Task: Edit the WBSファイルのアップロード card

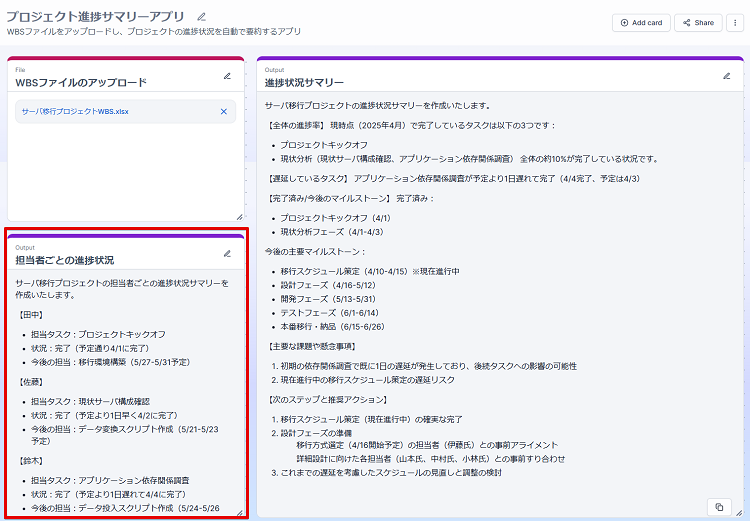Action: coord(227,76)
